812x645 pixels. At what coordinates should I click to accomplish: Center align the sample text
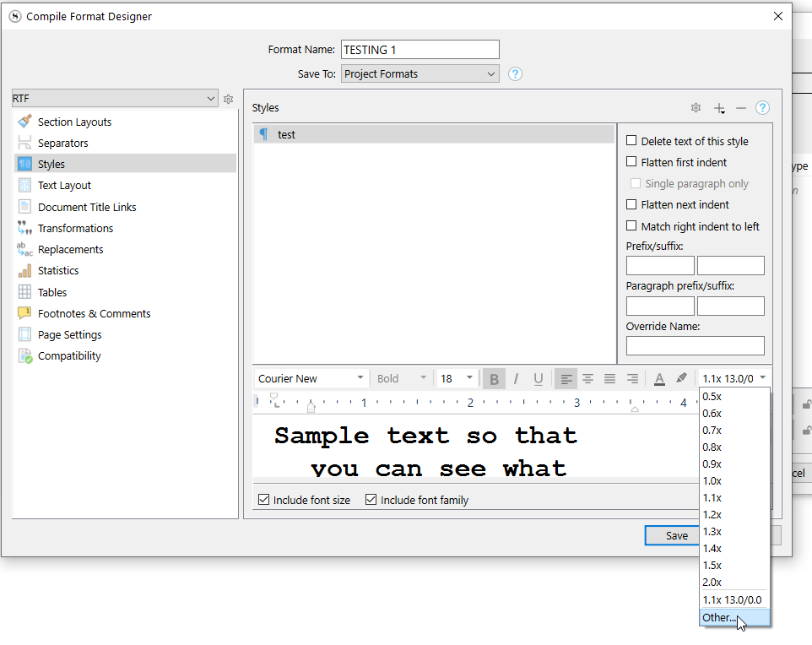tap(587, 379)
